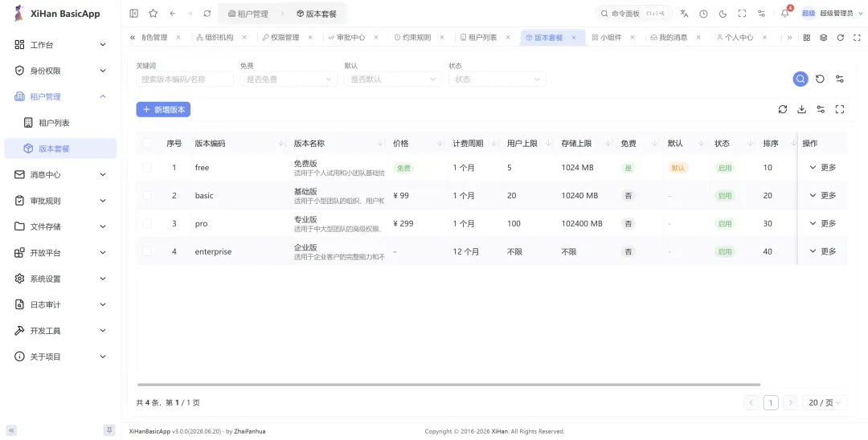
Task: Expand 身份权限 sidebar menu
Action: [60, 71]
